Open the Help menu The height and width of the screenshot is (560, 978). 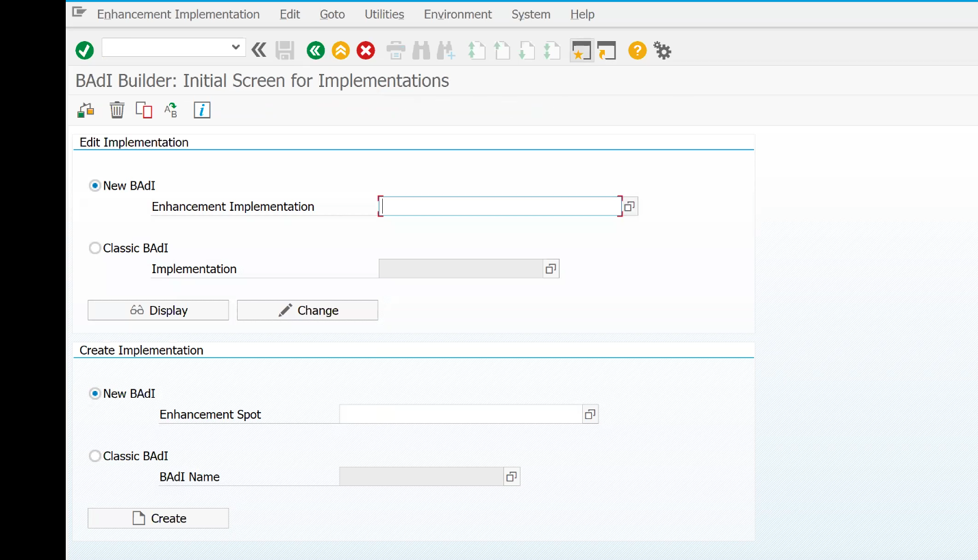click(582, 14)
